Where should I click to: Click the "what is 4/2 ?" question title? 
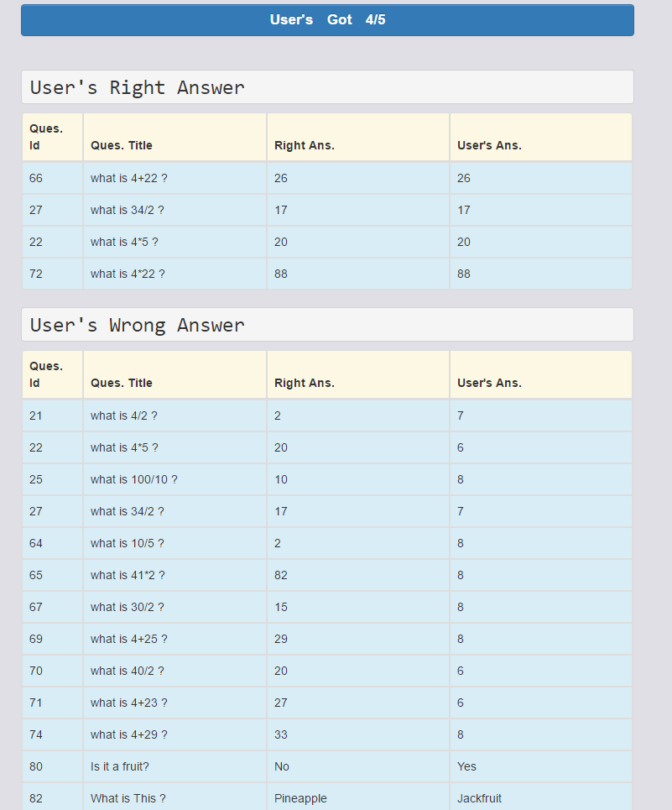point(124,415)
